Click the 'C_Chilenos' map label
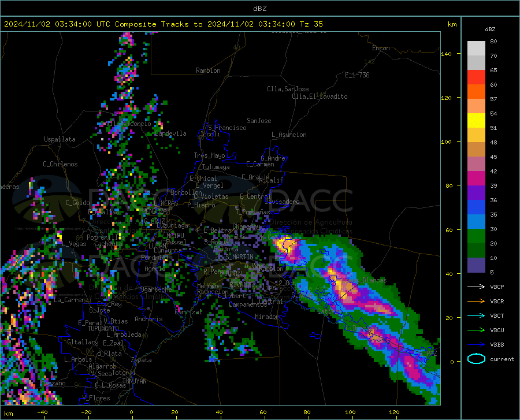The image size is (520, 420). [x=60, y=164]
